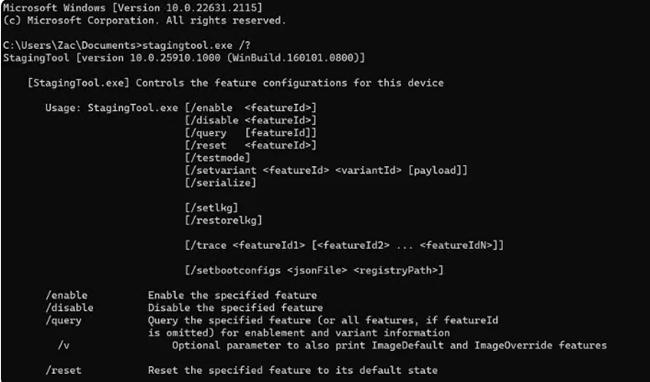650x382 pixels.
Task: Click the [/reset <featureId>] usage option
Action: (x=251, y=145)
